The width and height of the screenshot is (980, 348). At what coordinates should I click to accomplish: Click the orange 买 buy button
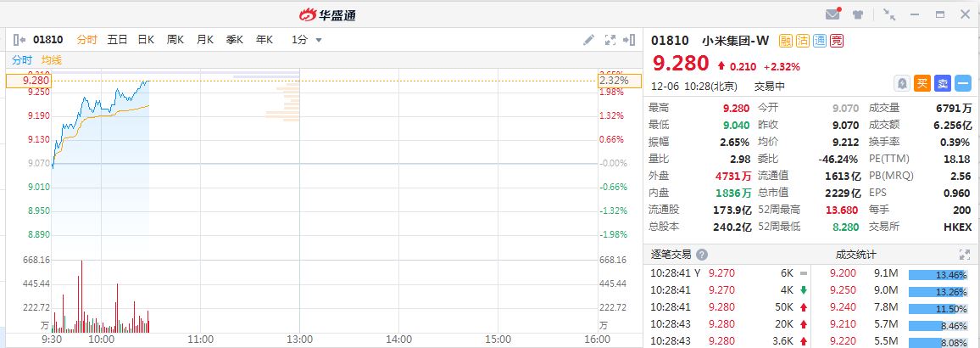click(922, 83)
